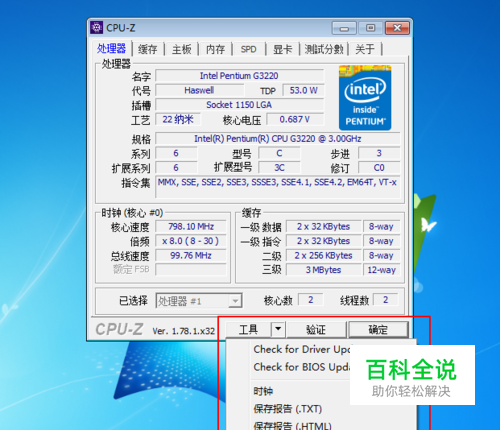Click the empty 额定 FSB field
This screenshot has height=430, width=500.
click(191, 269)
